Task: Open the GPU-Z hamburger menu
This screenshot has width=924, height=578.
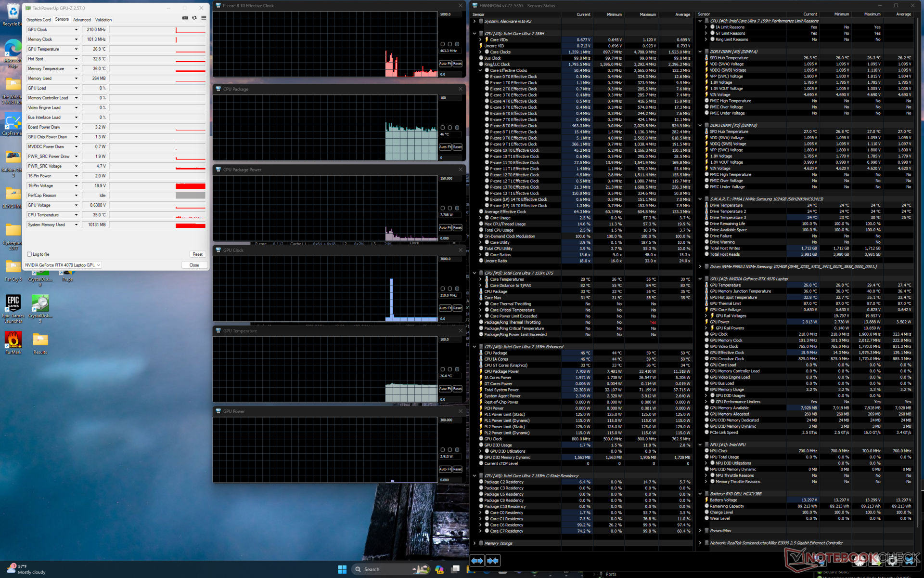Action: 204,18
